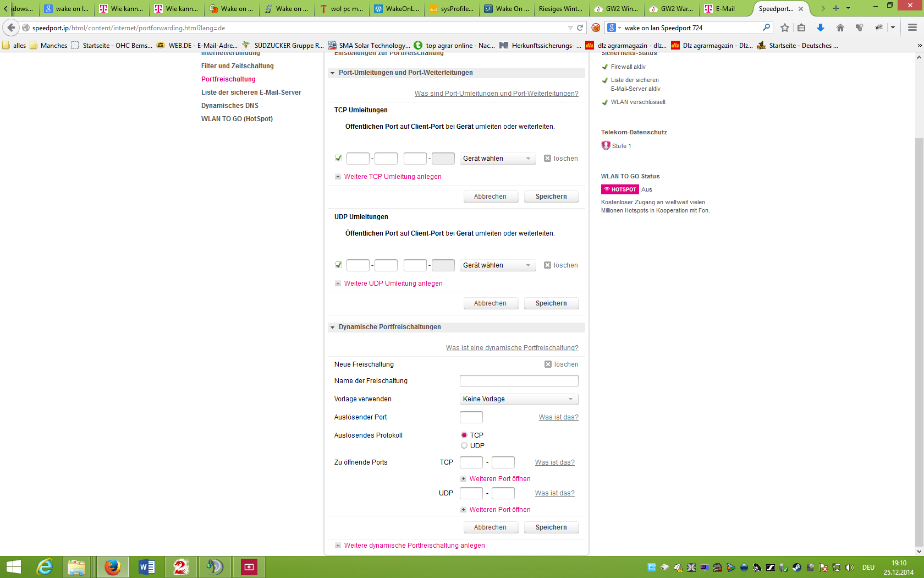This screenshot has width=924, height=578.
Task: Click the pink HOTSPOT badge
Action: 620,189
